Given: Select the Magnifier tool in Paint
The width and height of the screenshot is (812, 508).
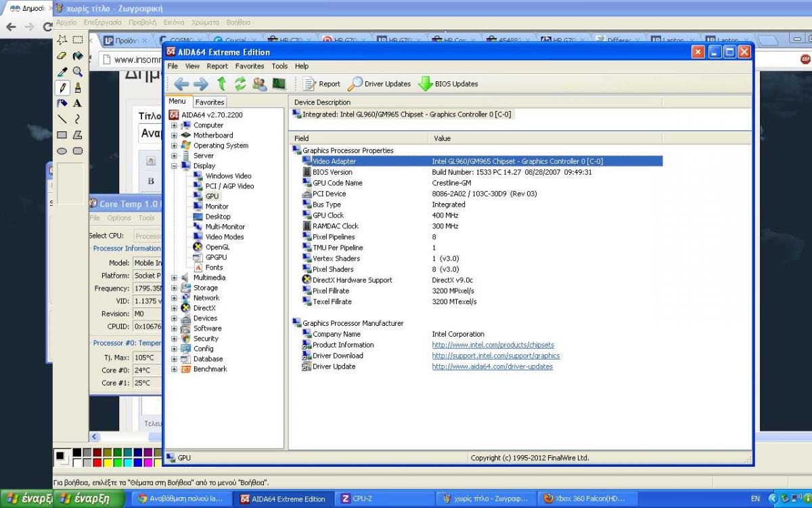Looking at the screenshot, I should [78, 72].
